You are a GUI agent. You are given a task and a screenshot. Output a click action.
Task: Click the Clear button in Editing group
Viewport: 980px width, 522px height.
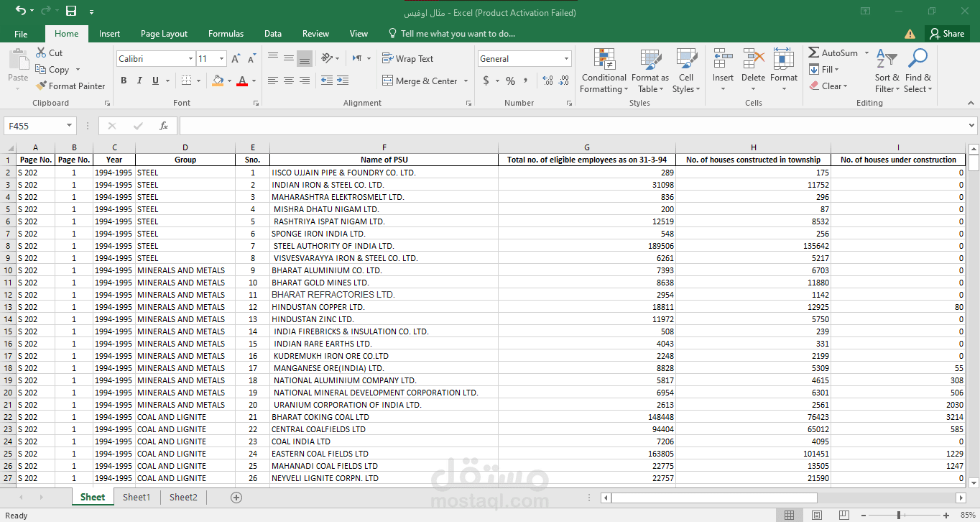(x=828, y=86)
